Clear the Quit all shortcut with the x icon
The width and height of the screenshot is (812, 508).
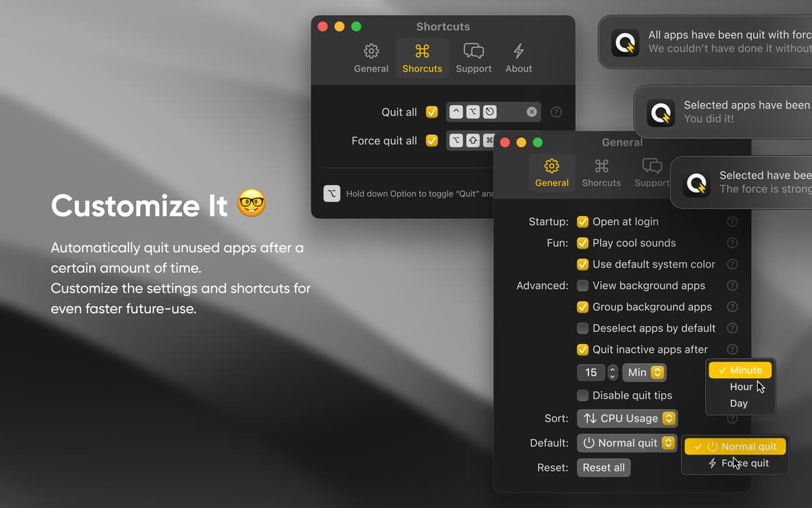click(x=532, y=112)
